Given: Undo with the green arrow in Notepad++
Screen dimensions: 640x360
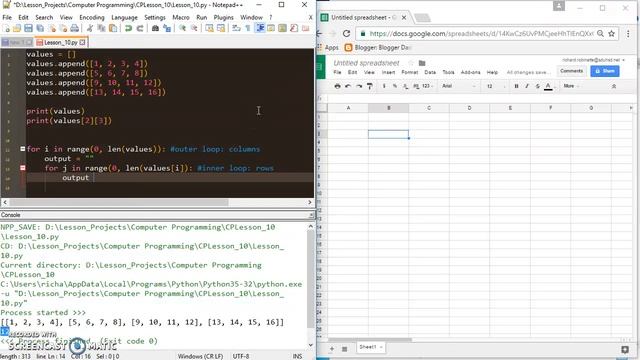Looking at the screenshot, I should click(128, 28).
